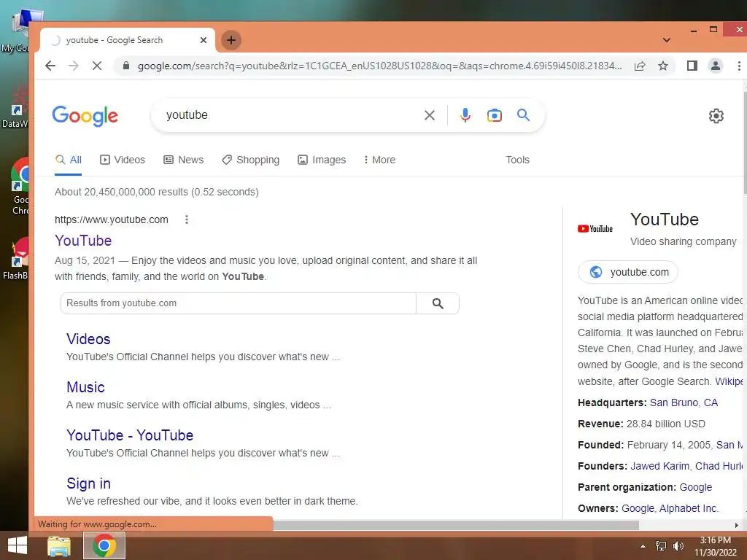Open the YouTube main result link
Viewport: 747px width, 560px height.
pos(83,241)
